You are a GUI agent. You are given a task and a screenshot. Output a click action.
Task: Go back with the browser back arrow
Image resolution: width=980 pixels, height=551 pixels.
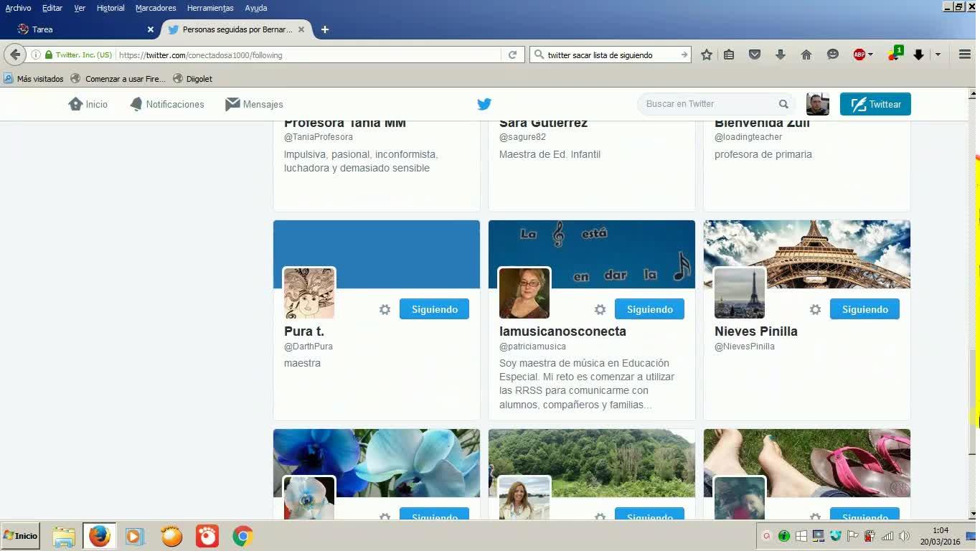15,55
